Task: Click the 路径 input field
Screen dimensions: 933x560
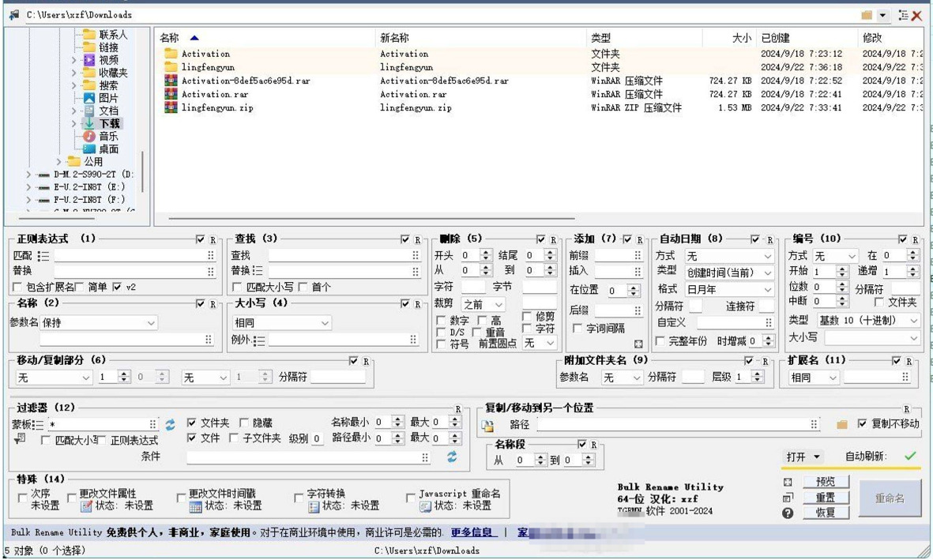Action: (678, 424)
